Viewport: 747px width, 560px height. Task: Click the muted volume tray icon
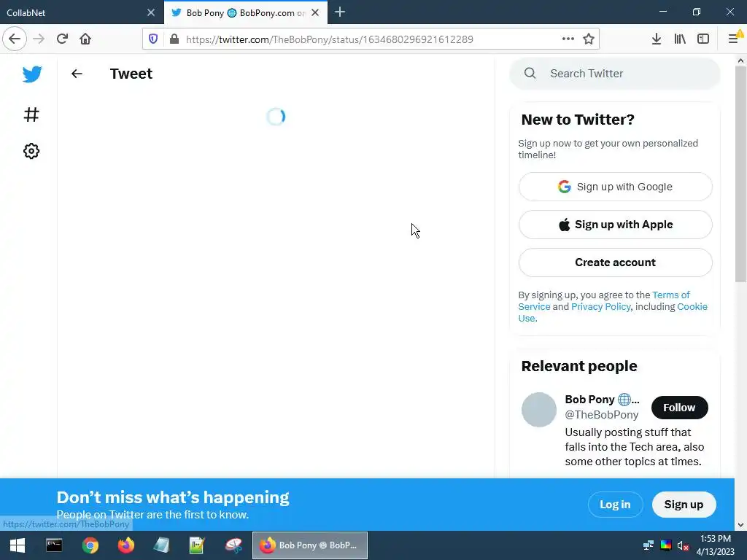(x=683, y=545)
